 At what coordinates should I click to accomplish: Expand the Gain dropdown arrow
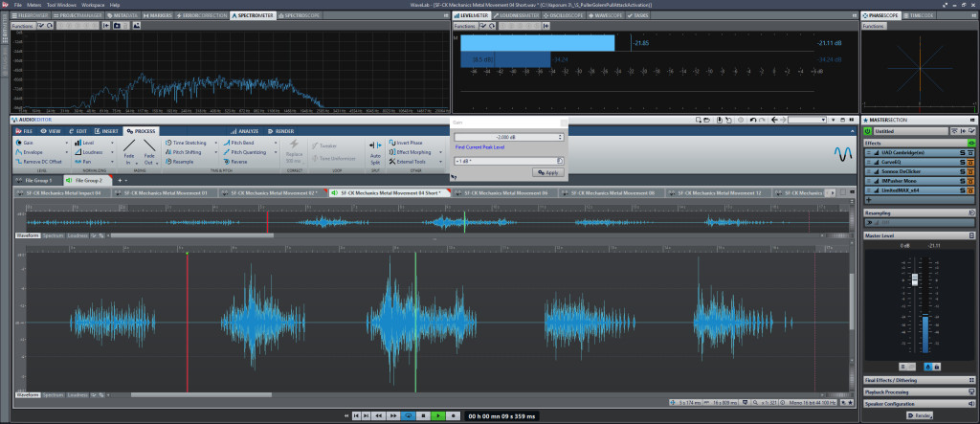67,143
